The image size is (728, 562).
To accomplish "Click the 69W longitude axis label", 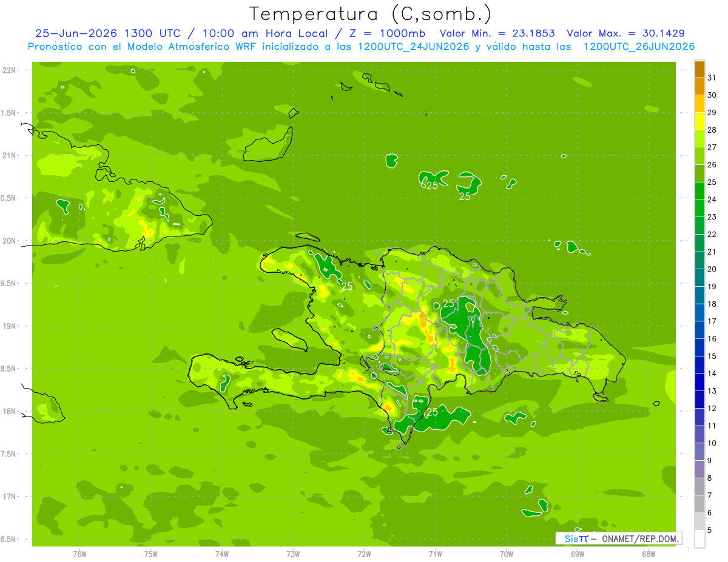I will 578,554.
